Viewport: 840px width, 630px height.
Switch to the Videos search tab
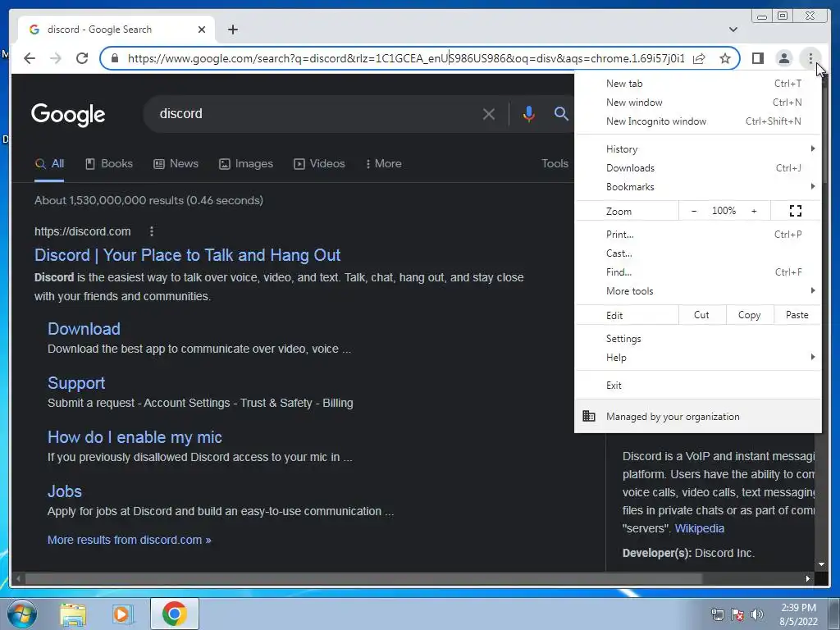click(x=319, y=164)
